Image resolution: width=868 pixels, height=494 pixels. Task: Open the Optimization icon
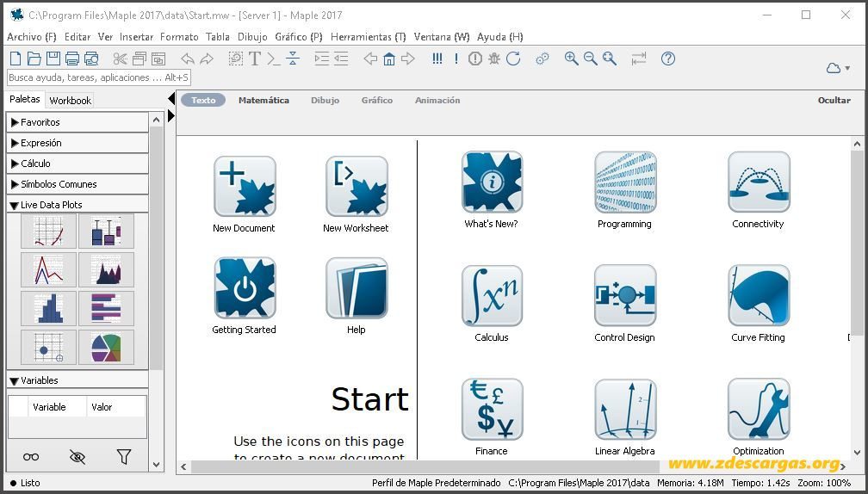pos(759,410)
